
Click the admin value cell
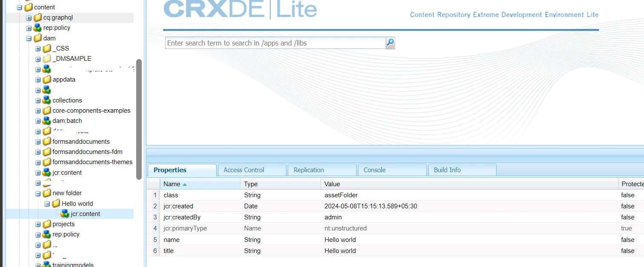click(469, 217)
